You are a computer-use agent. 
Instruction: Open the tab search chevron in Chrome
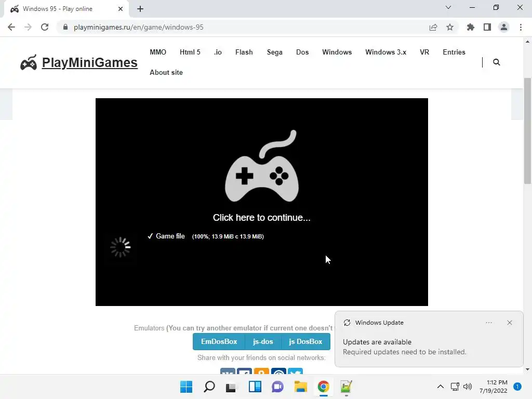(x=448, y=7)
